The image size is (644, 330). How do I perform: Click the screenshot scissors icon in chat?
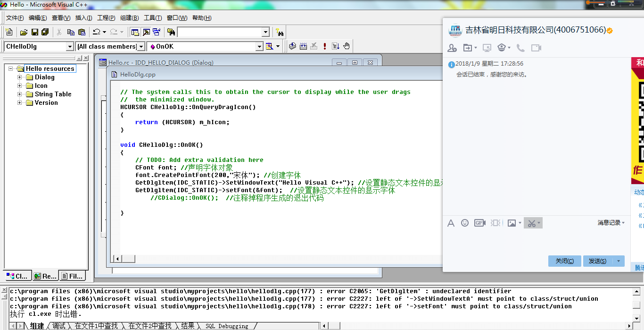[532, 223]
